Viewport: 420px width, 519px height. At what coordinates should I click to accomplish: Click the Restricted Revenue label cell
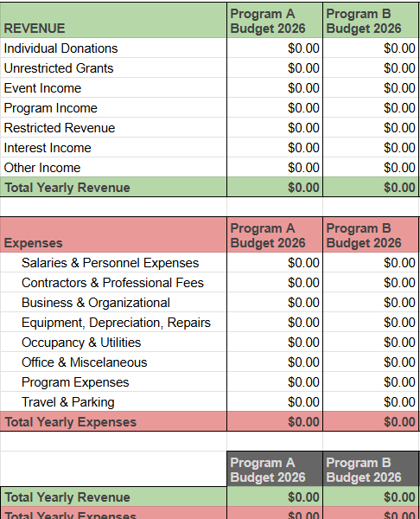[x=113, y=127]
